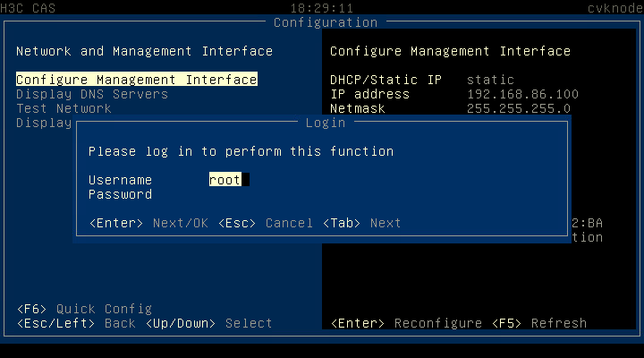Click the F6 Quick Config shortcut

[x=84, y=309]
